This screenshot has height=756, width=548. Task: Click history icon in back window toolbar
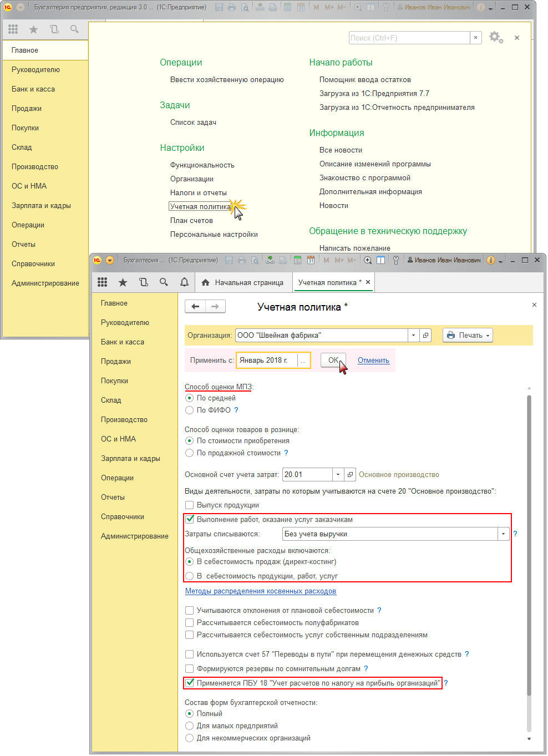54,29
